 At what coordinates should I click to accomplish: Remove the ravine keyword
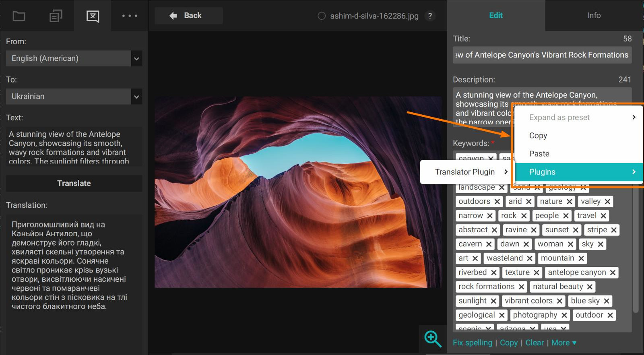[x=534, y=230]
